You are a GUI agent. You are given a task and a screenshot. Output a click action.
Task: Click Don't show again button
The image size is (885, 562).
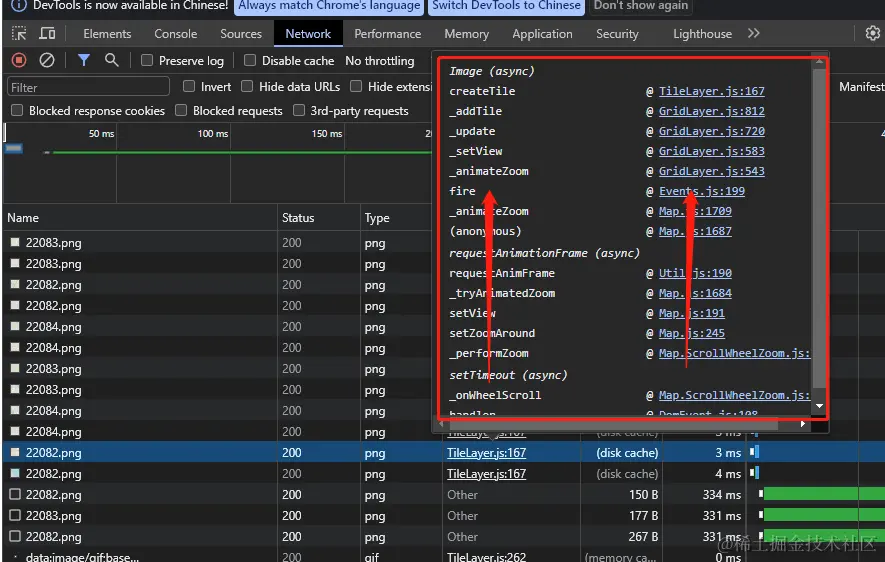[x=641, y=6]
